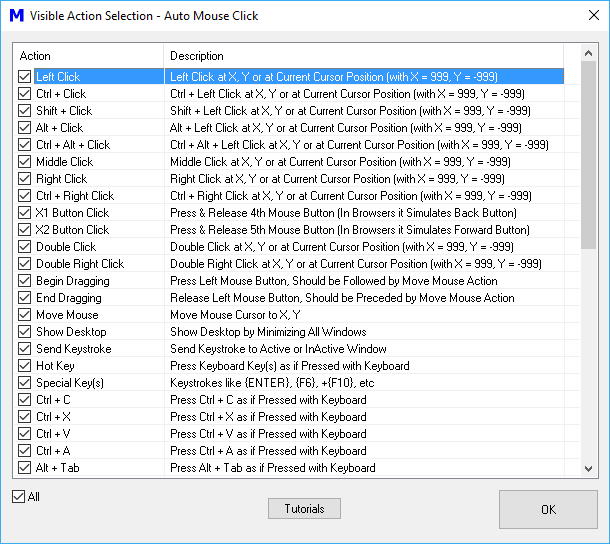
Task: Toggle the Middle Click checkbox
Action: [x=25, y=162]
